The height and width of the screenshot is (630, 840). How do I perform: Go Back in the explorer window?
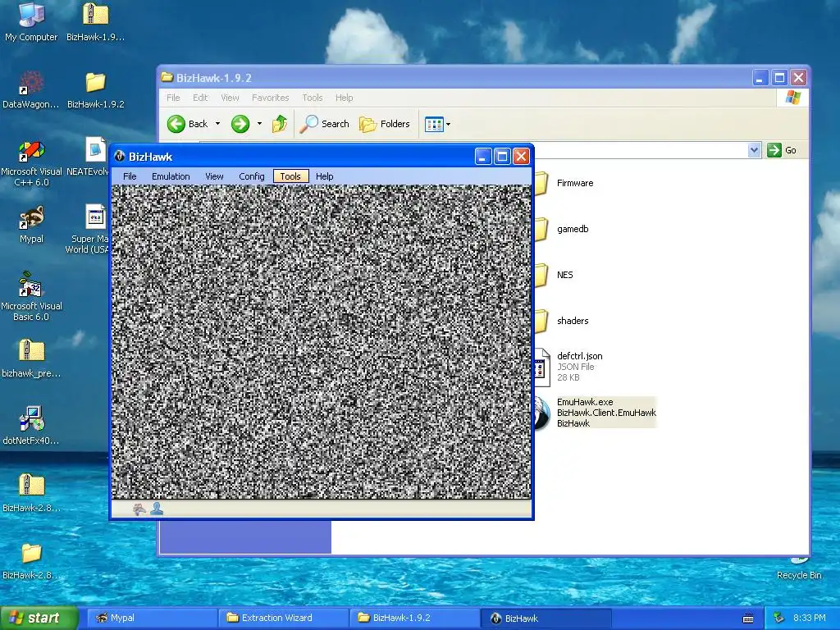point(187,124)
